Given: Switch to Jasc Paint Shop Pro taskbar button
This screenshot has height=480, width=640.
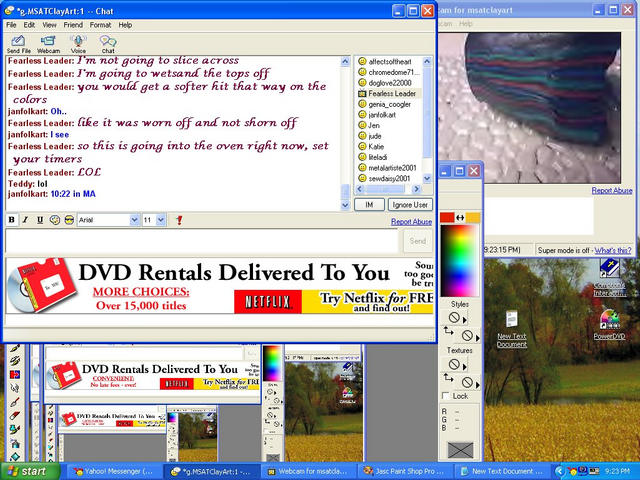Looking at the screenshot, I should click(406, 471).
